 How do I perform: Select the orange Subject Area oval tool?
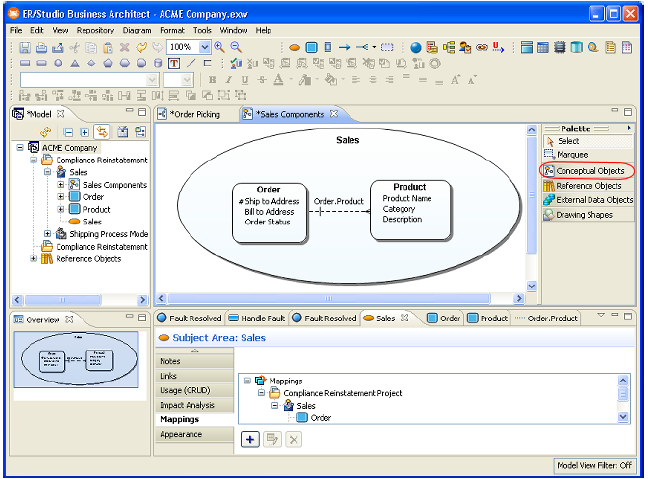pyautogui.click(x=294, y=48)
